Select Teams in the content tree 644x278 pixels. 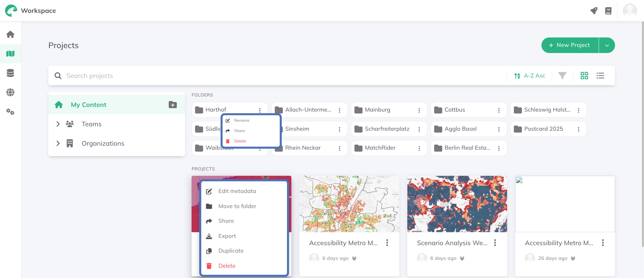117,124
